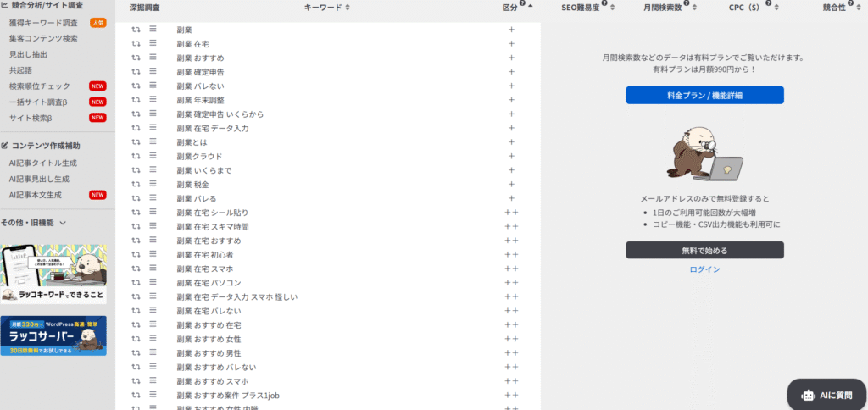Click the help icon next to 月間検索数 header

(x=687, y=4)
